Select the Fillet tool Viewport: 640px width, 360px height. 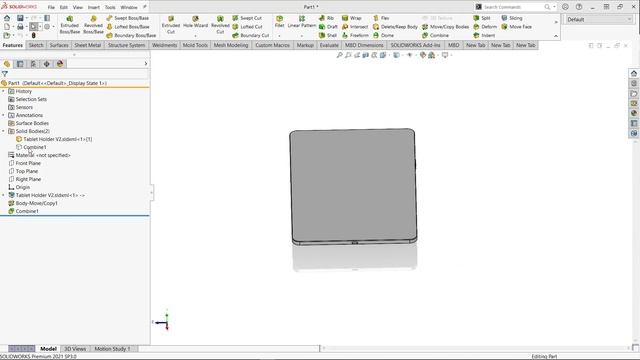pos(279,22)
